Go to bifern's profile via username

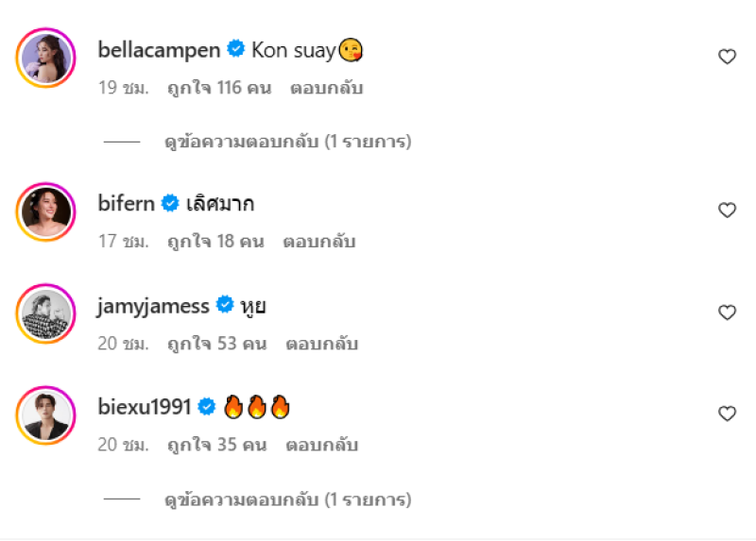pyautogui.click(x=126, y=203)
